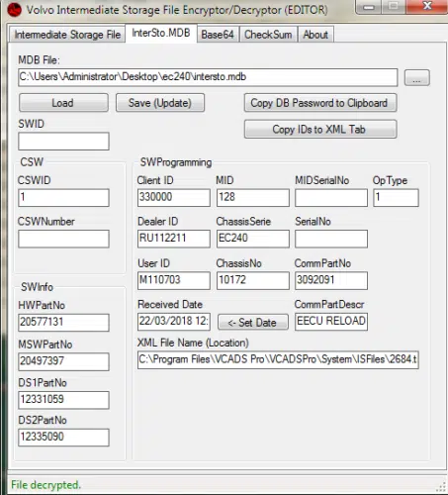The height and width of the screenshot is (495, 448).
Task: Switch to the Intermediate Storage File tab
Action: click(x=67, y=35)
